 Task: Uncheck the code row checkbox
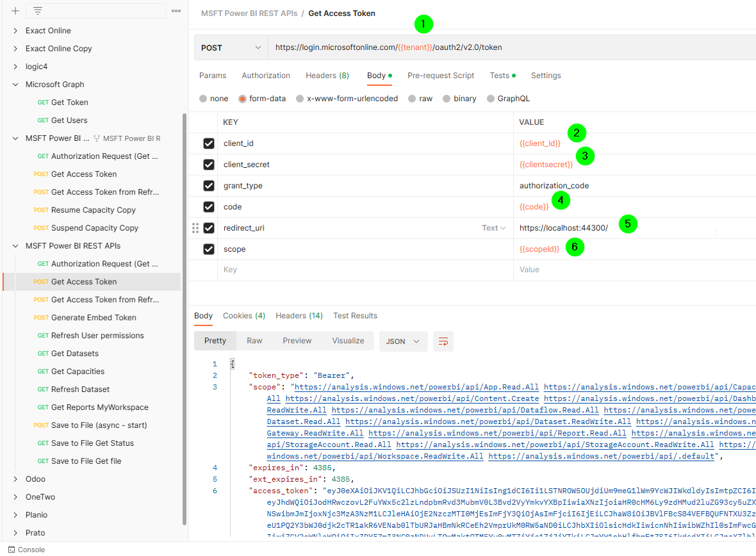pos(209,207)
